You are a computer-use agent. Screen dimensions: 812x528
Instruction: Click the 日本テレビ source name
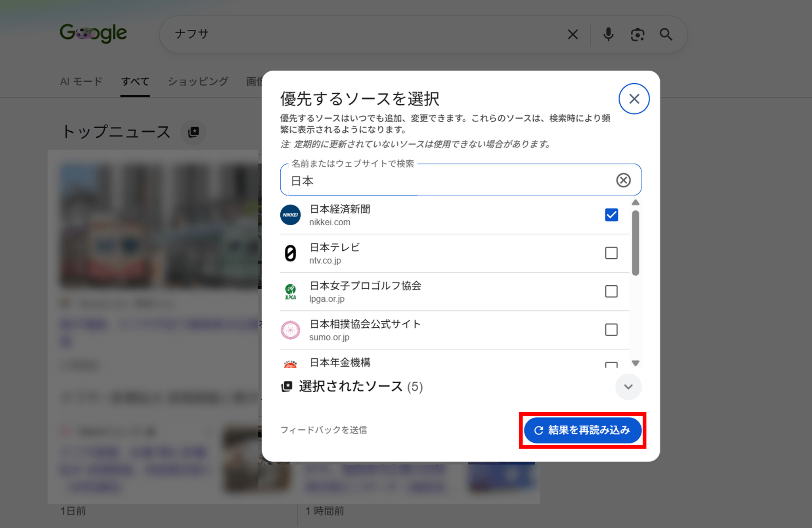coord(334,248)
